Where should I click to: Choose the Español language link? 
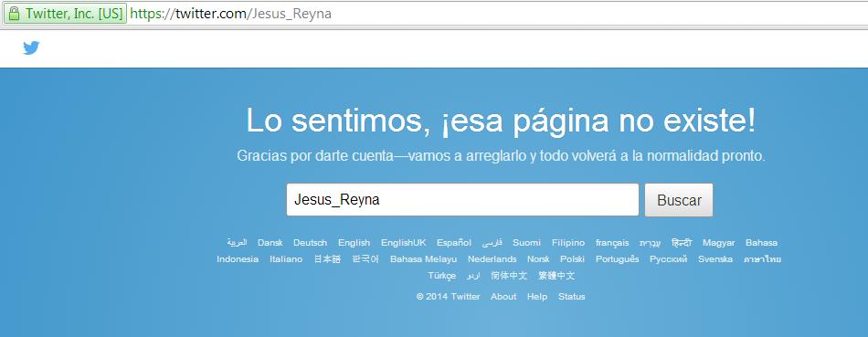pyautogui.click(x=454, y=242)
